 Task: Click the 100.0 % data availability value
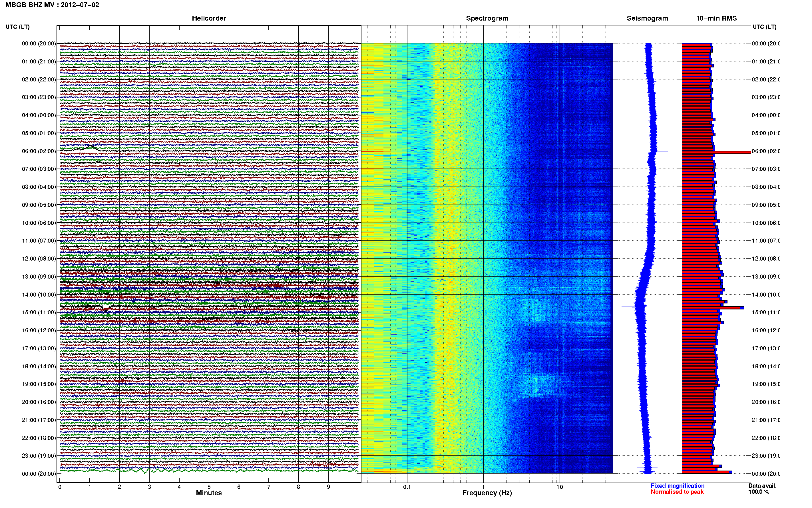759,492
